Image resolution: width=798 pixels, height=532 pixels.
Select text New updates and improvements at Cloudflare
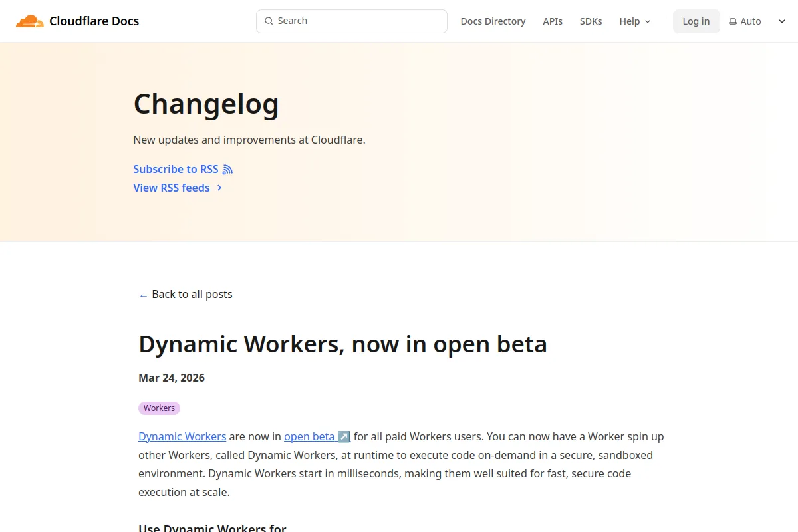249,140
